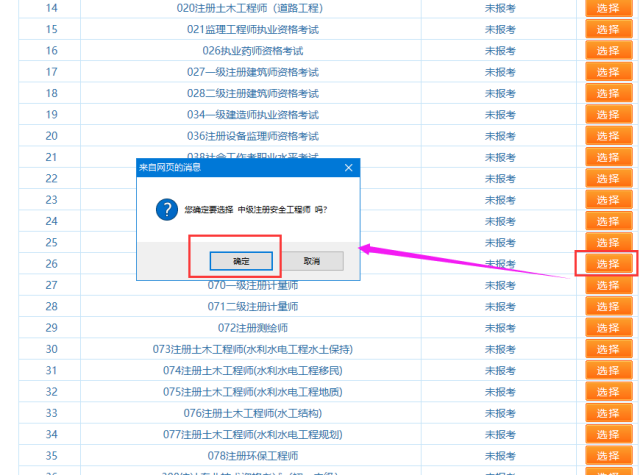Click the text 036注册设备监理师资格考试
Screen dimensions: 640x475
pos(253,136)
